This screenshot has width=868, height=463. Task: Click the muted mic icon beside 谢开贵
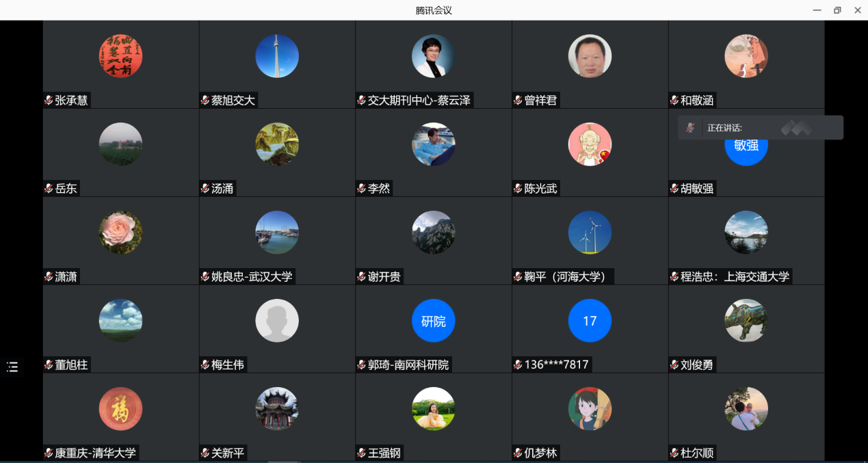(360, 276)
